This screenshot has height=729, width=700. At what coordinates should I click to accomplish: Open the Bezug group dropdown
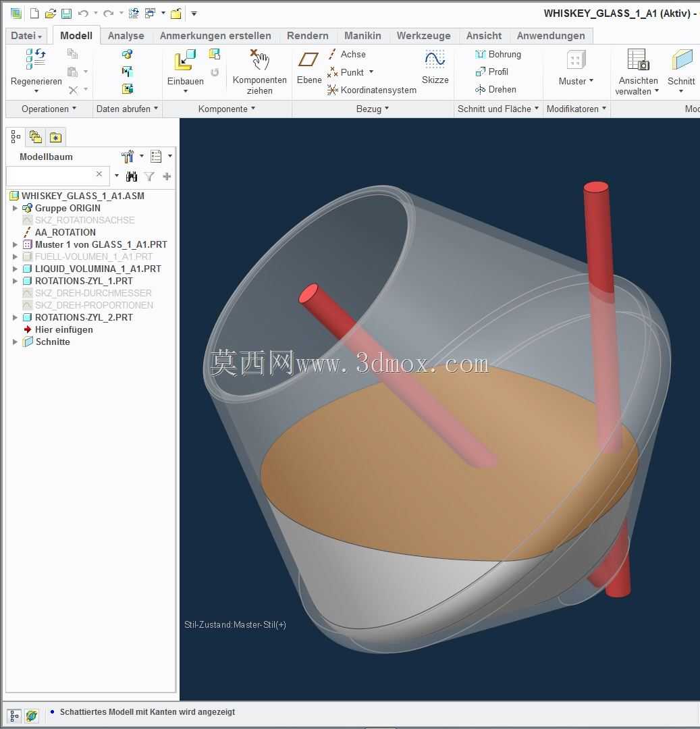pos(373,109)
